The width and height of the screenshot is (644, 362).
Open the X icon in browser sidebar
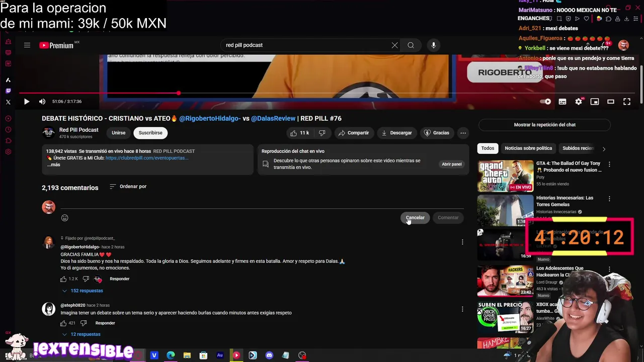(x=8, y=102)
